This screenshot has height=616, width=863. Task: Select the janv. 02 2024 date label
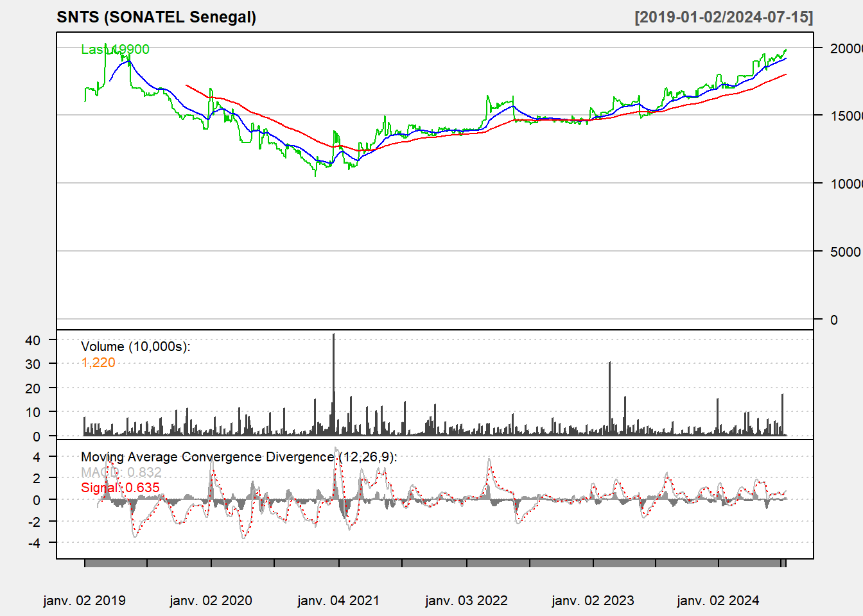click(718, 601)
